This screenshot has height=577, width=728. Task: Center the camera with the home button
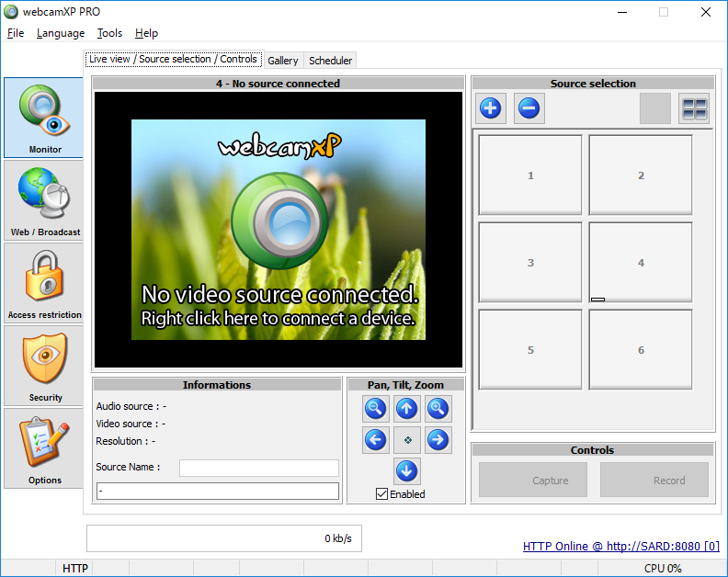click(406, 439)
